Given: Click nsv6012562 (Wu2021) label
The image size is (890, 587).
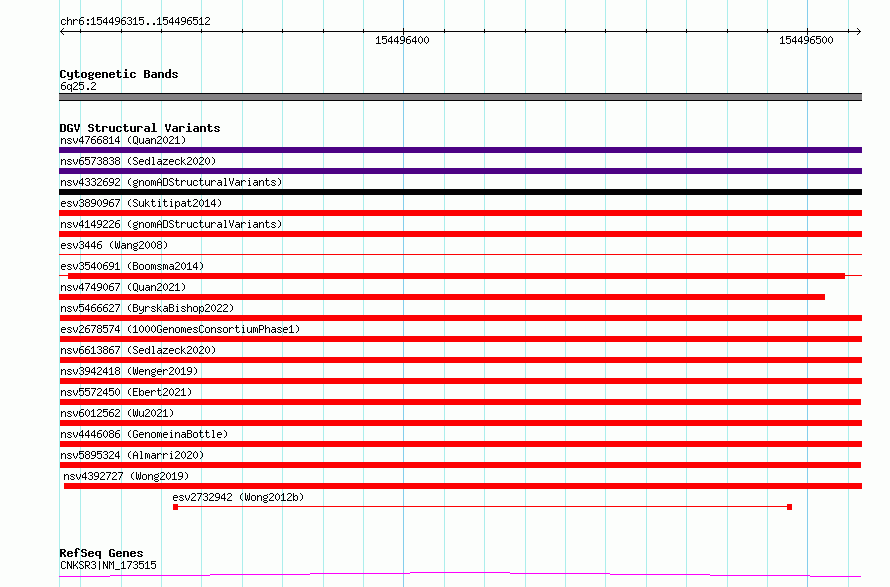Looking at the screenshot, I should (117, 413).
